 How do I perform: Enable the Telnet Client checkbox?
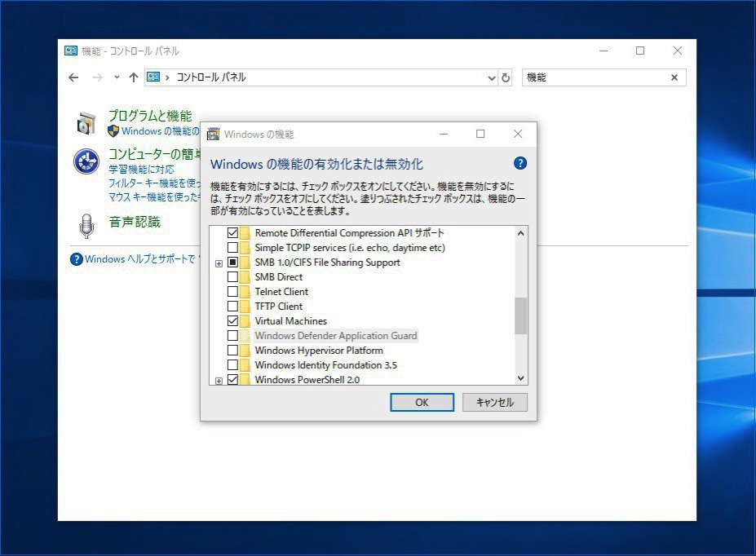tap(232, 292)
